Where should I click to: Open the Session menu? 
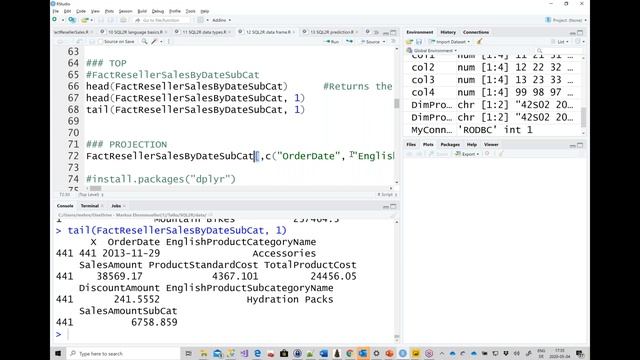point(125,11)
